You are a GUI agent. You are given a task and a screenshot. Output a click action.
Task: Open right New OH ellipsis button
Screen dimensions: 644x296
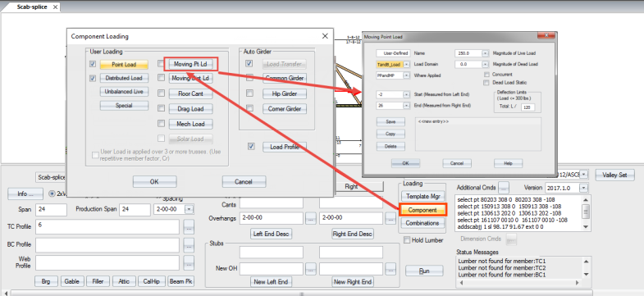pyautogui.click(x=391, y=269)
